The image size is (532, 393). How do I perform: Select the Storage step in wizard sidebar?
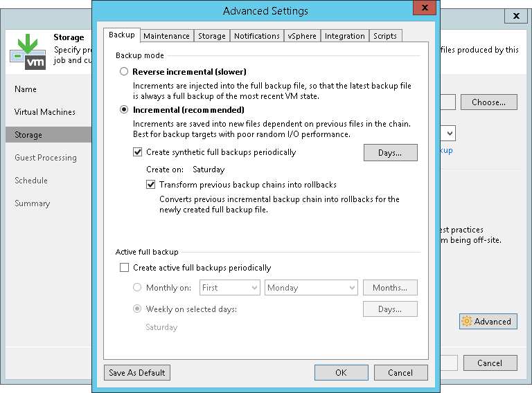(x=48, y=134)
